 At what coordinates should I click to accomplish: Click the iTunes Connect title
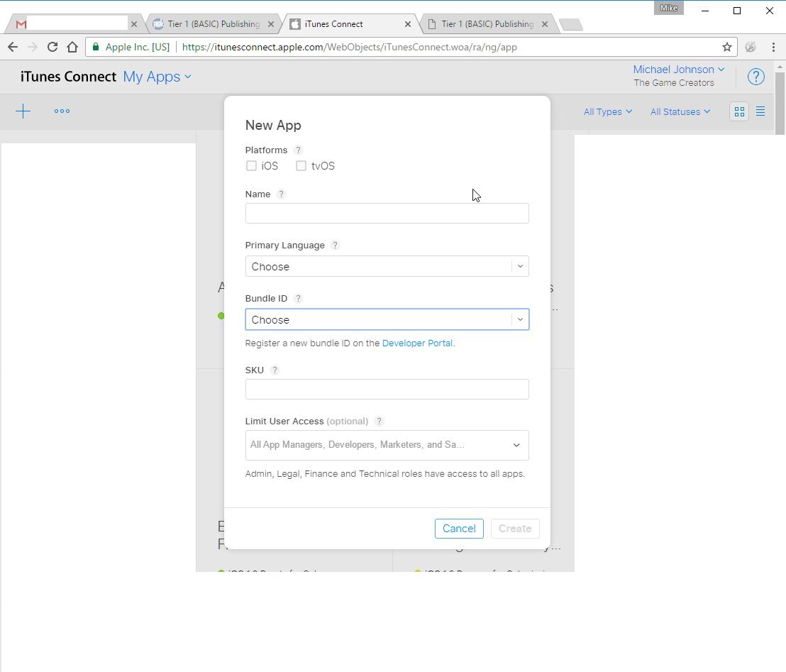(x=68, y=77)
